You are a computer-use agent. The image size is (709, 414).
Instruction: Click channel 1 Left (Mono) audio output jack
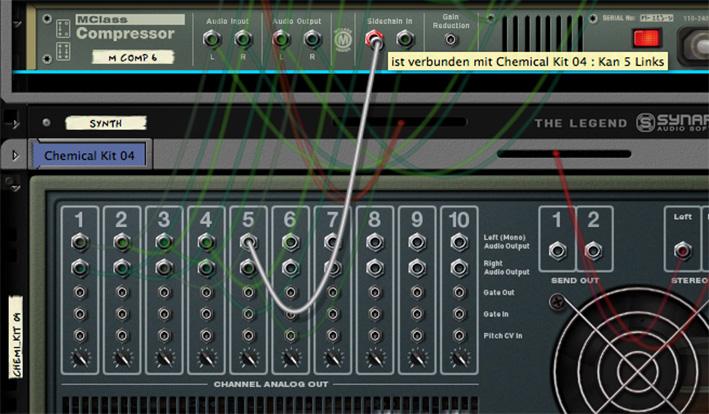click(80, 242)
